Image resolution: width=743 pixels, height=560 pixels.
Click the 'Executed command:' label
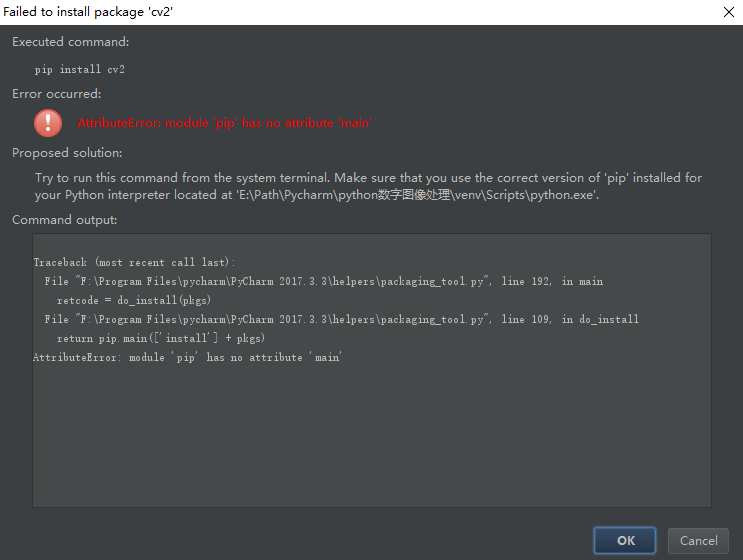[70, 42]
